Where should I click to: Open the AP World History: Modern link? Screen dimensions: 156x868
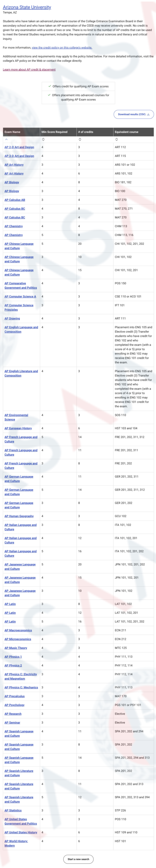(16, 843)
